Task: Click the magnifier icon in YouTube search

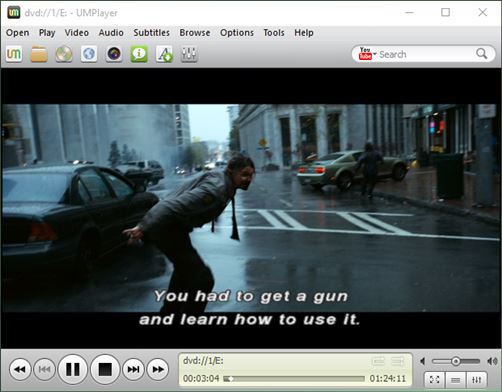Action: (481, 53)
